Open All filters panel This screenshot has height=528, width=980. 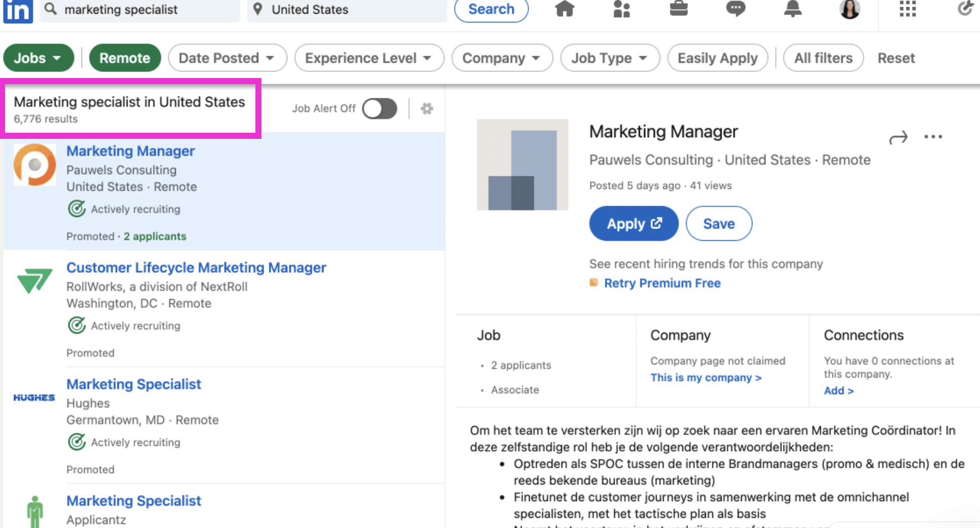tap(823, 58)
